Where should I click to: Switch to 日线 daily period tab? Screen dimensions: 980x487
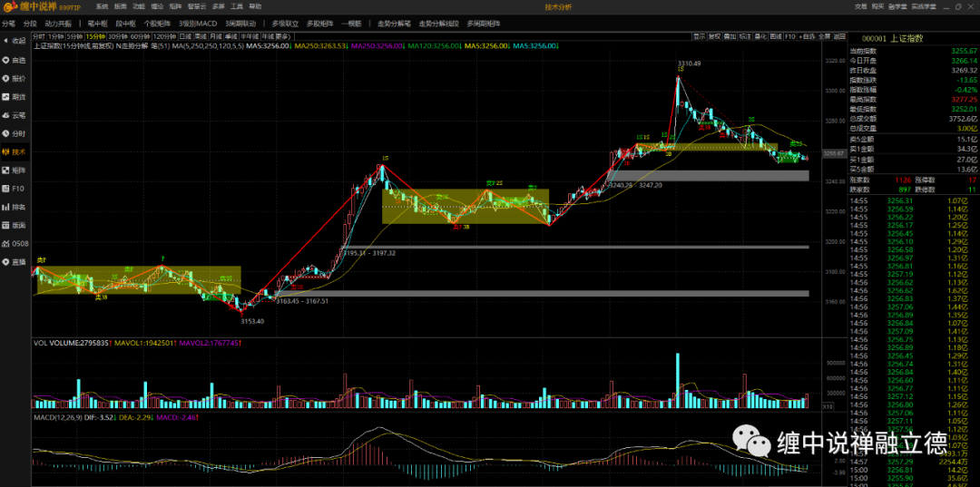[186, 36]
